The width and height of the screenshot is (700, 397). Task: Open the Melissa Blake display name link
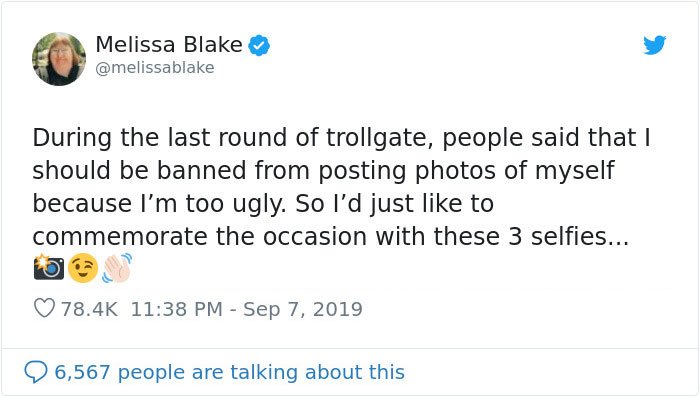pyautogui.click(x=169, y=45)
